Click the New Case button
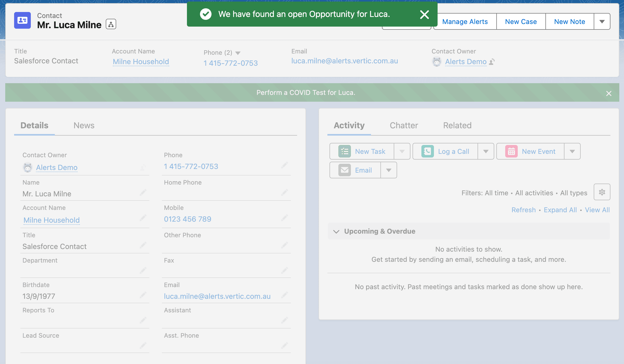624x364 pixels. pyautogui.click(x=521, y=22)
